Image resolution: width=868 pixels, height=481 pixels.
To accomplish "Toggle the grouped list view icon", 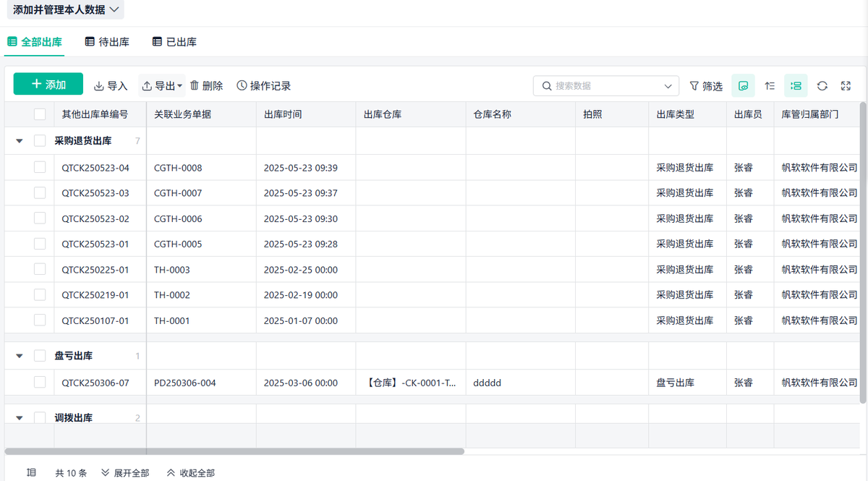I will pyautogui.click(x=796, y=86).
